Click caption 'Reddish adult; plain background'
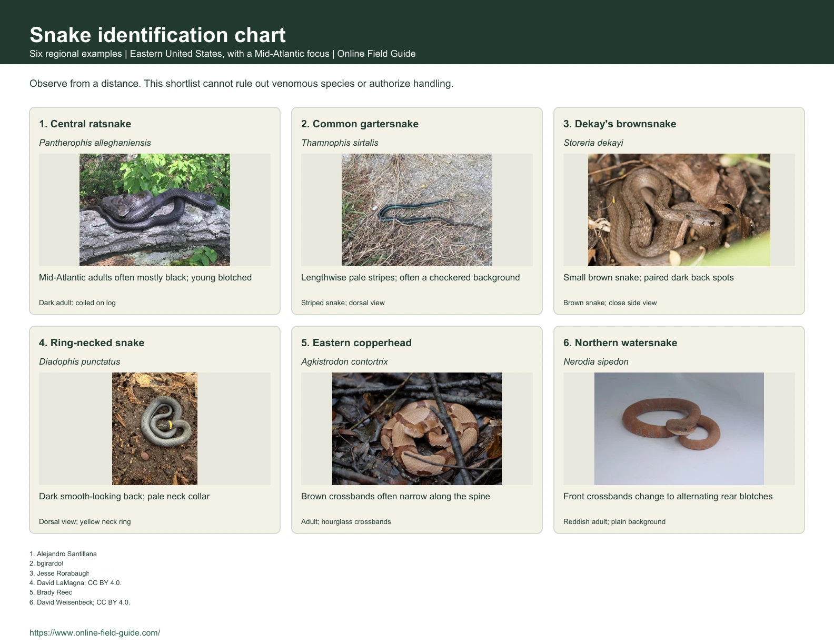This screenshot has width=834, height=644. click(x=614, y=521)
